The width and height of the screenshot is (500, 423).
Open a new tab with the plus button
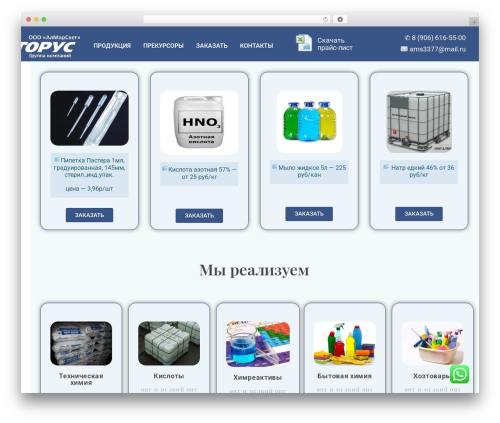(x=474, y=22)
